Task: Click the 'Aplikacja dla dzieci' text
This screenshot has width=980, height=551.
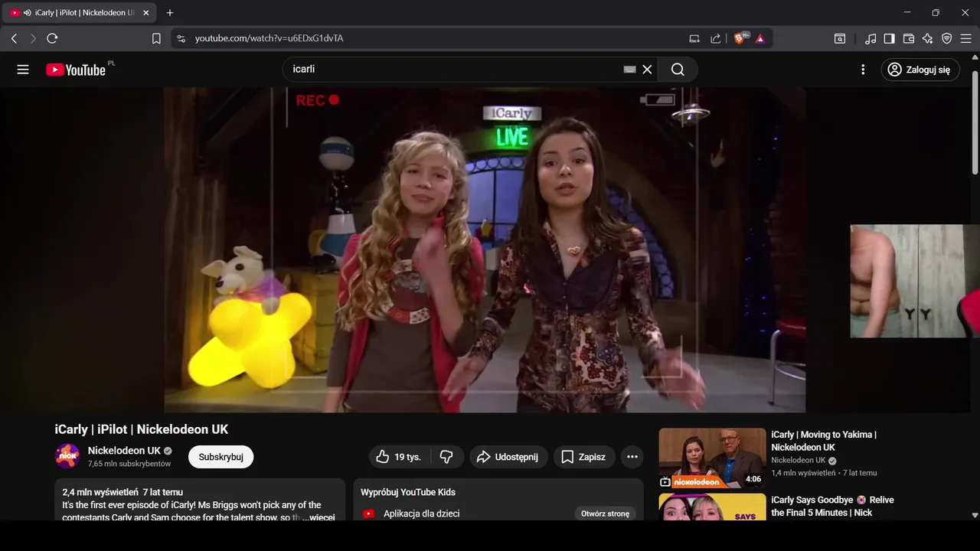Action: coord(422,514)
